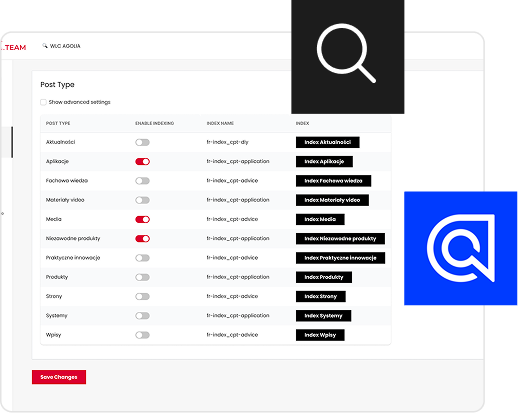
Task: Click POST TYPE column header
Action: (58, 123)
